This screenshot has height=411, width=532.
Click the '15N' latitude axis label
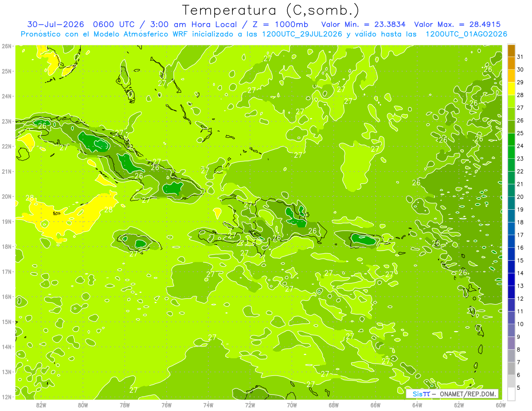[6, 321]
